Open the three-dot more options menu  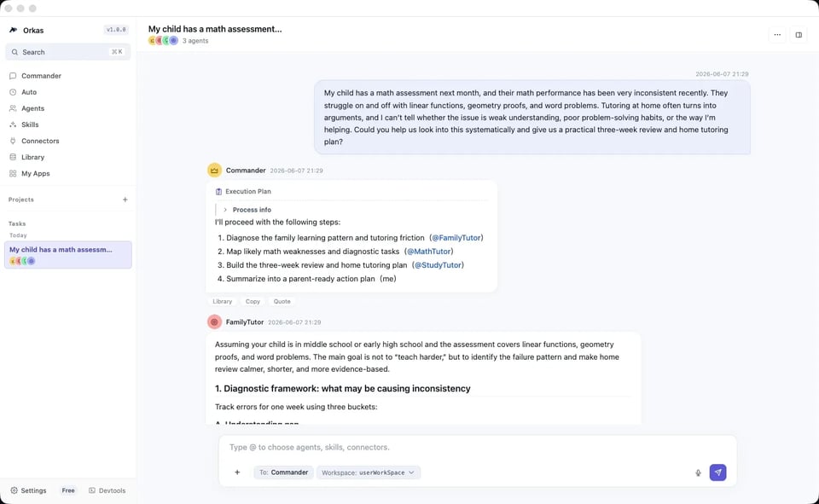(777, 35)
